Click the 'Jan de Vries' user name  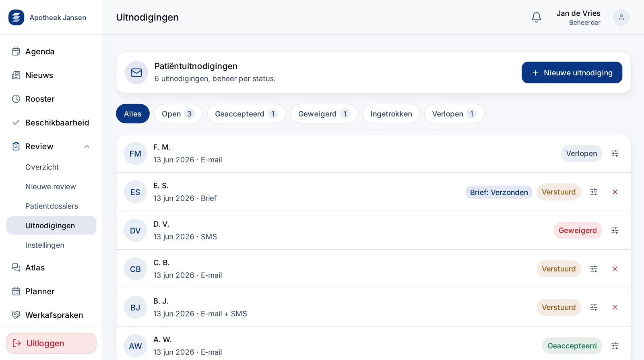(578, 13)
